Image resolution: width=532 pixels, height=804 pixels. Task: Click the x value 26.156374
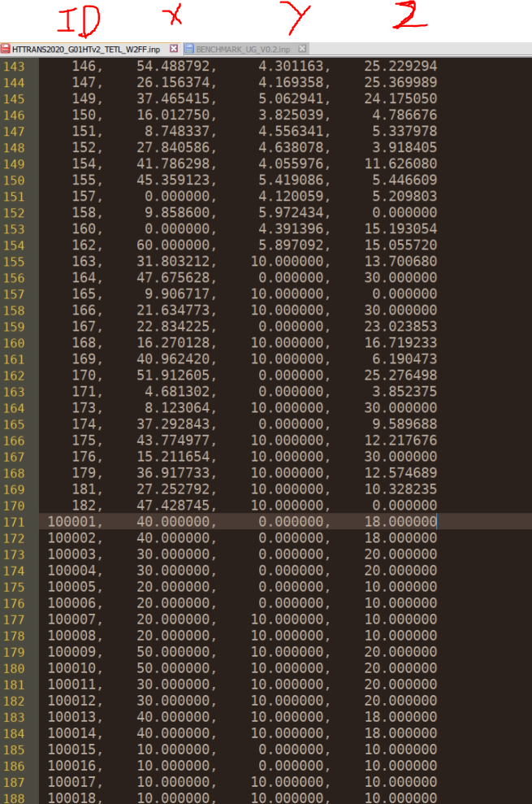pos(173,82)
